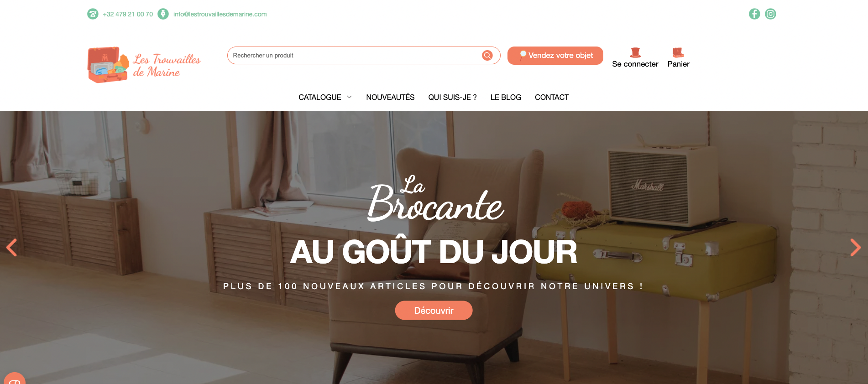Viewport: 868px width, 384px height.
Task: Click the top hat login icon
Action: pos(635,52)
